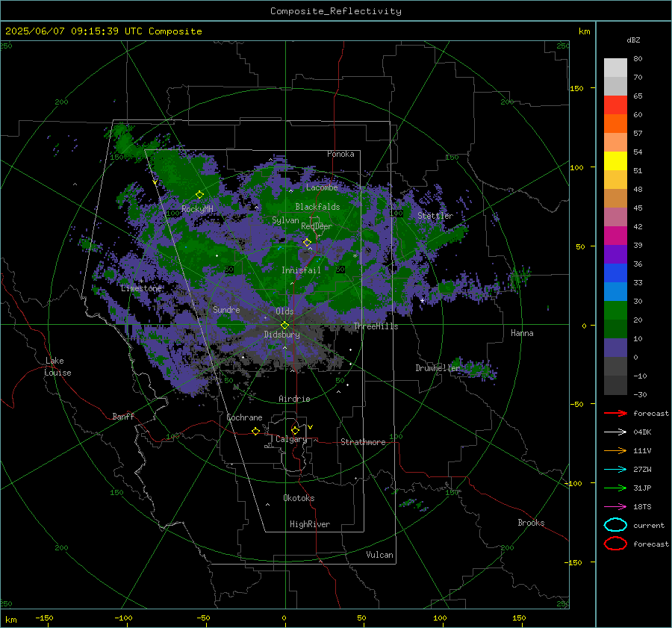Click the yellow diamond marker below Cochrane

[x=256, y=431]
